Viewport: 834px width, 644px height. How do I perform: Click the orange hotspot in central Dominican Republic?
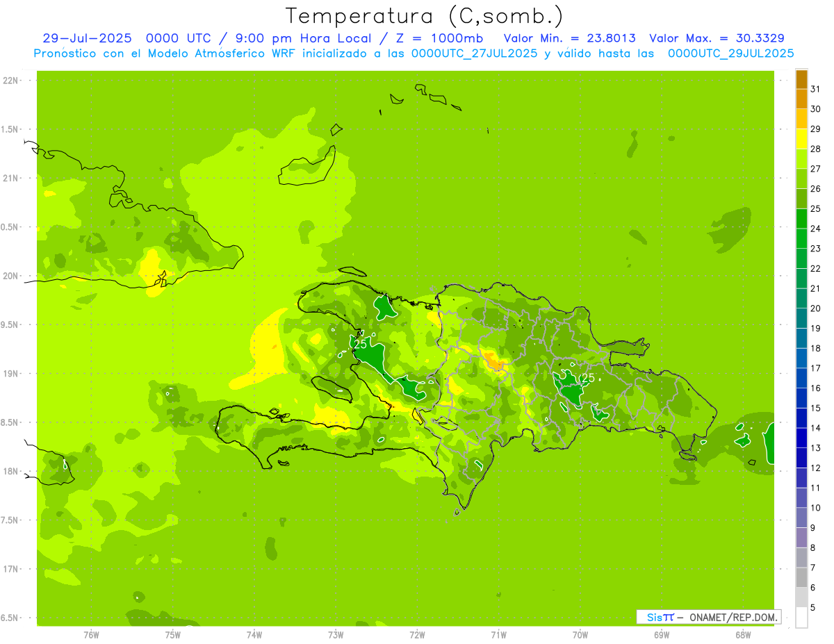tap(495, 361)
